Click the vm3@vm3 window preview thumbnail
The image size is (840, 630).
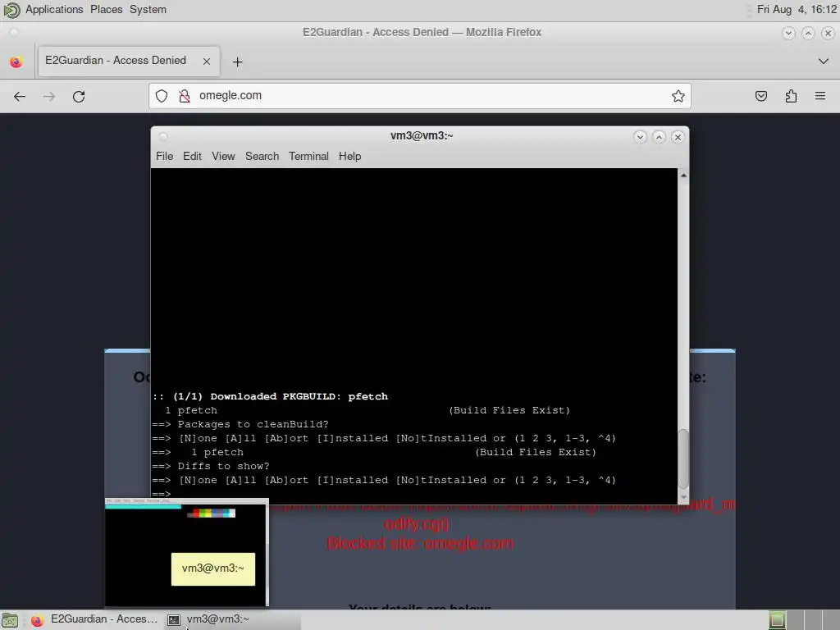click(186, 552)
